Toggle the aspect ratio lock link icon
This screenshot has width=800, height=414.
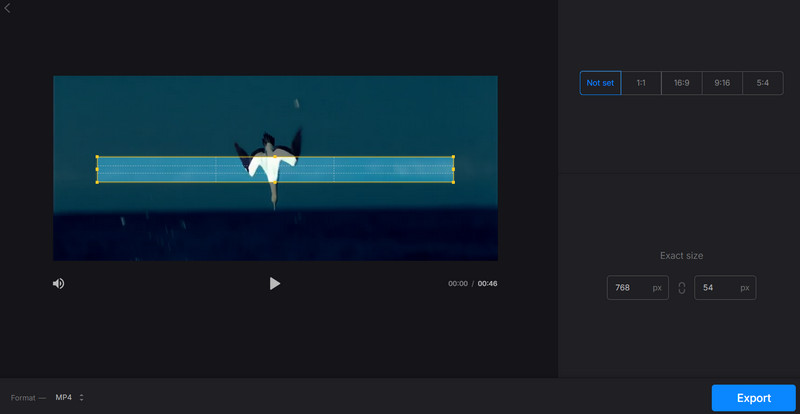(682, 288)
